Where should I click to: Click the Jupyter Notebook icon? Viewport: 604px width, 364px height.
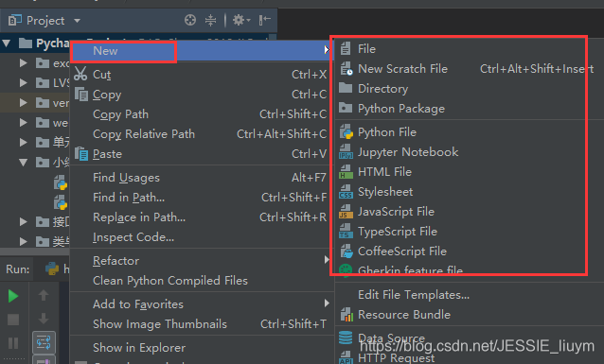346,152
